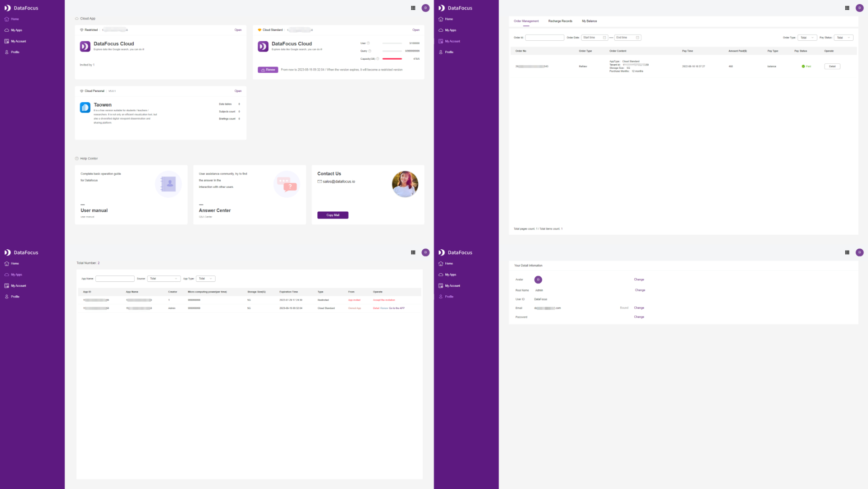This screenshot has width=868, height=489.
Task: Select My Account in the Cloud App home page sidebar
Action: tap(16, 41)
